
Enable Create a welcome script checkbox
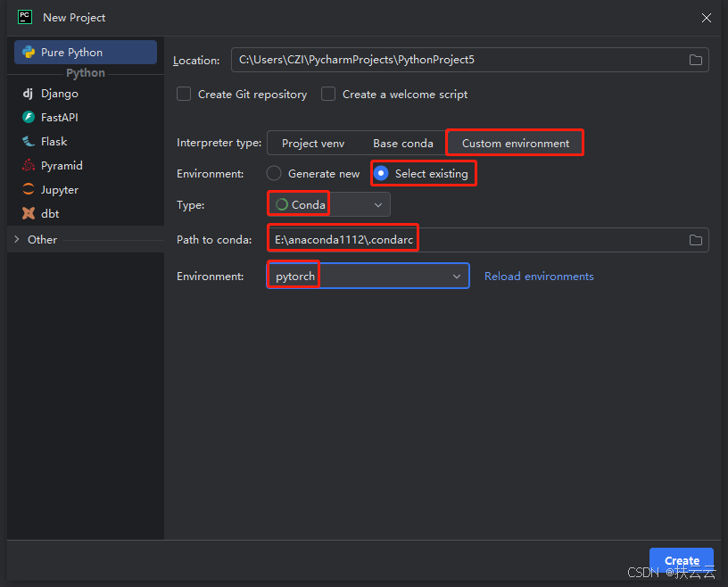click(x=328, y=95)
